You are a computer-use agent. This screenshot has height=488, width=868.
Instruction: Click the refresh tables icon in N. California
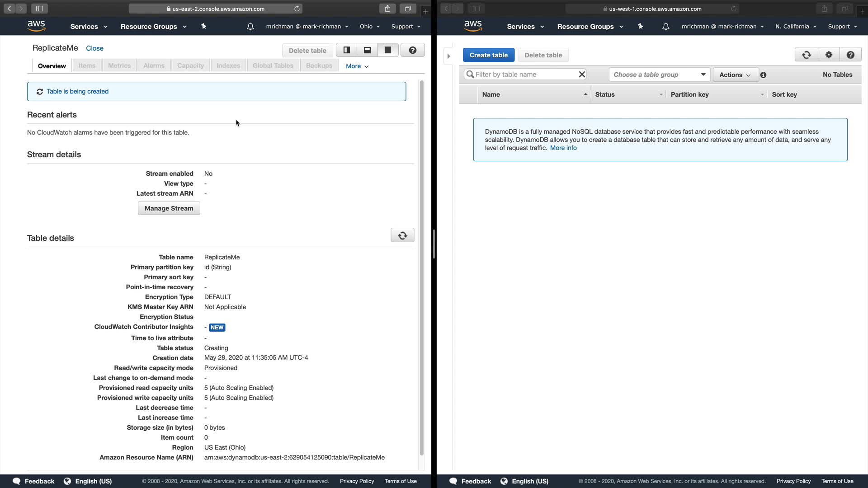click(806, 55)
